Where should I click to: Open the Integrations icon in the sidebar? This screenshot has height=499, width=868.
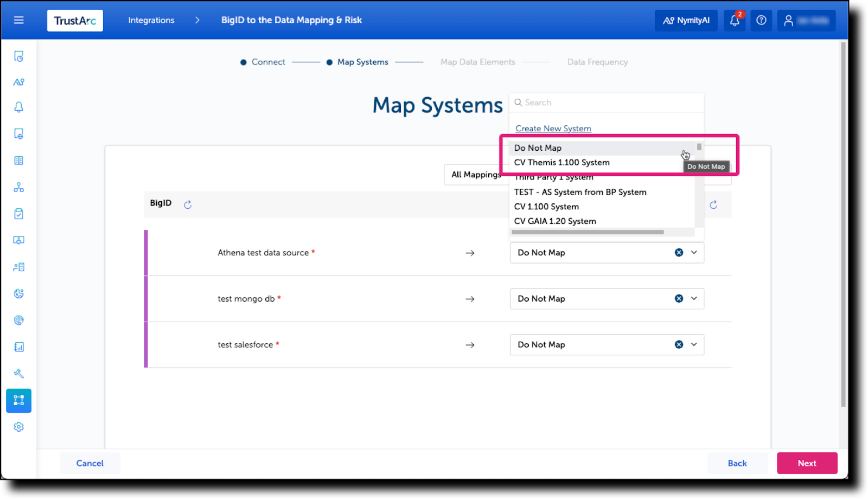(x=18, y=400)
